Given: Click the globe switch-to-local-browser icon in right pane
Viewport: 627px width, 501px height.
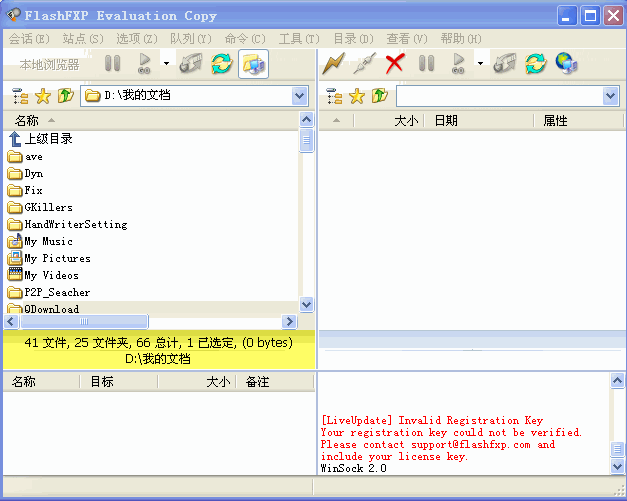Looking at the screenshot, I should pos(567,64).
